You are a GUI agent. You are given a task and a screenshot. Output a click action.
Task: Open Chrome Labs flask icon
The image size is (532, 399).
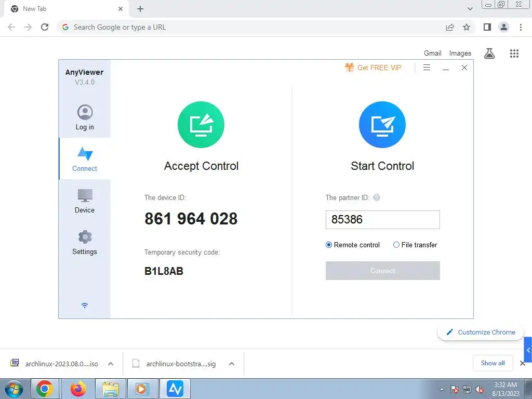489,54
